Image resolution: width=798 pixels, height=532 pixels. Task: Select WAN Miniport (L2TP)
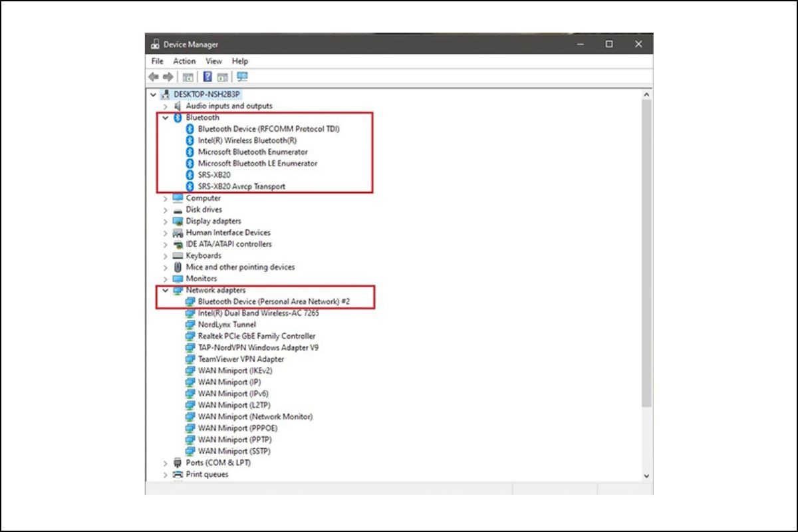click(234, 405)
